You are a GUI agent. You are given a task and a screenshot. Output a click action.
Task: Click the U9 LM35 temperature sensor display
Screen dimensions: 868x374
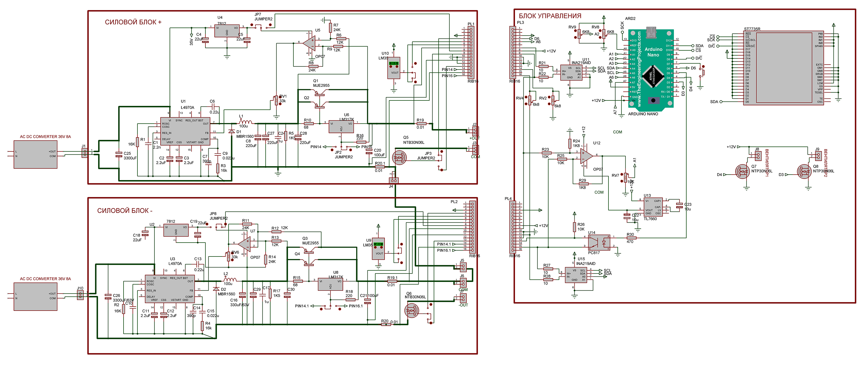(378, 244)
